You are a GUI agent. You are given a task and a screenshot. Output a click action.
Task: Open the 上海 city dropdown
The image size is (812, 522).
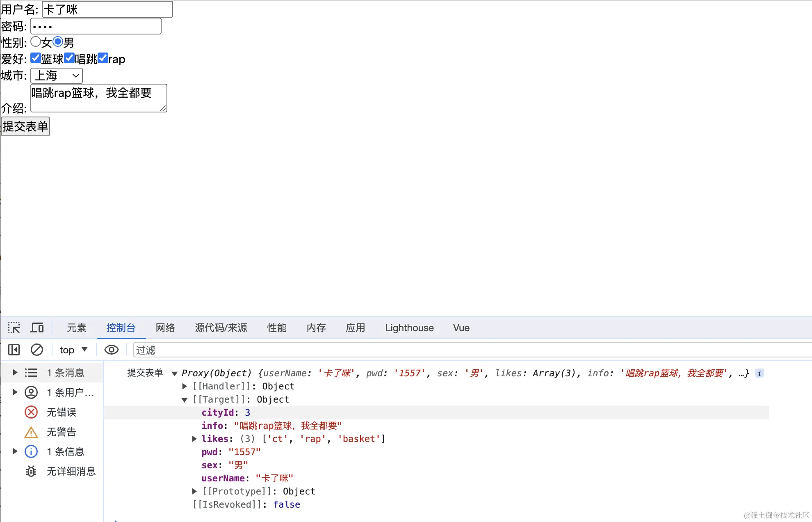pyautogui.click(x=57, y=76)
